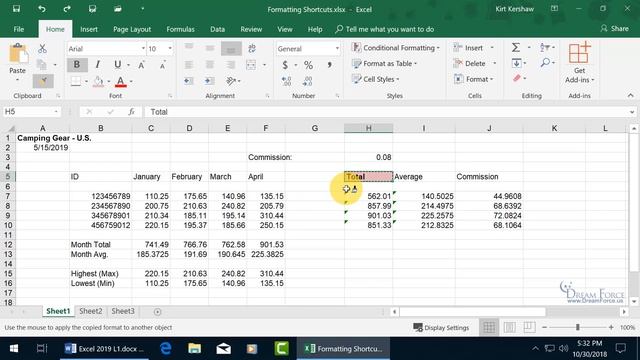This screenshot has height=360, width=640.
Task: Switch to the Formulas tab
Action: point(180,29)
